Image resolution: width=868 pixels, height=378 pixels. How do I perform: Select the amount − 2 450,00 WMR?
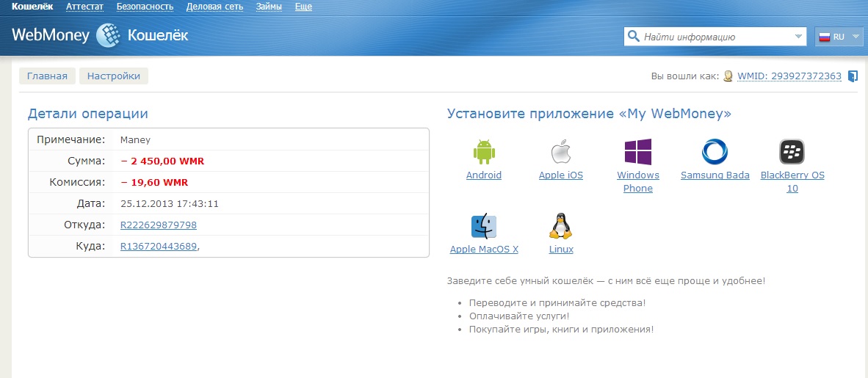coord(162,161)
